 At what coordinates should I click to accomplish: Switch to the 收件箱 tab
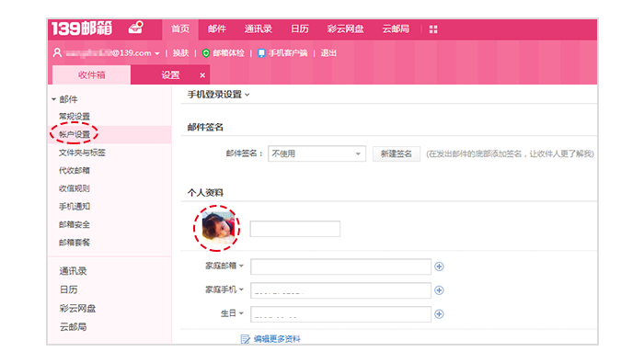coord(92,75)
